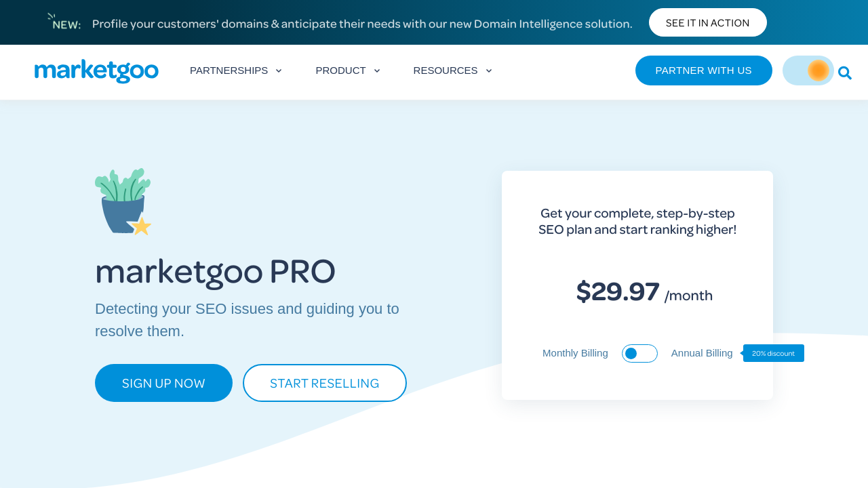The image size is (868, 488).
Task: Click the NEW sparkle badge in banner
Action: click(64, 22)
